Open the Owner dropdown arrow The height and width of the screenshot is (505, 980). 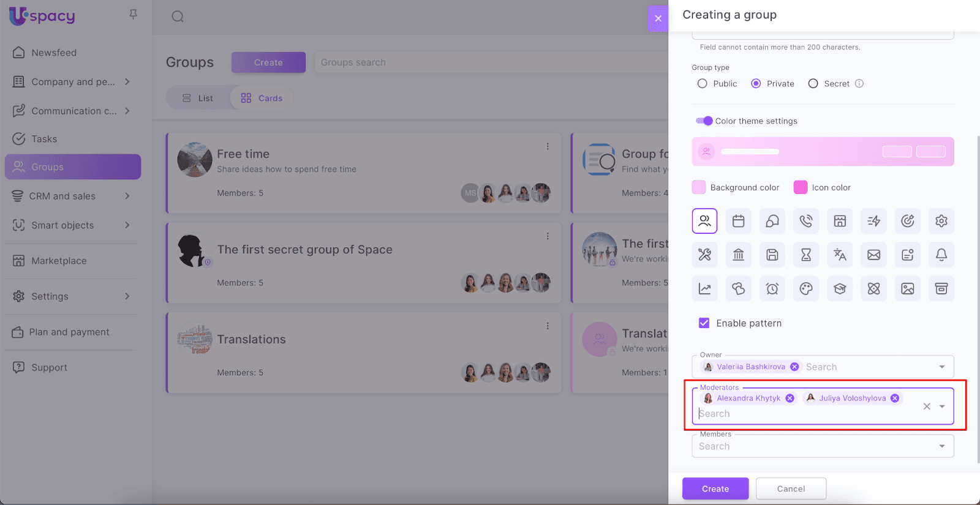pos(941,367)
